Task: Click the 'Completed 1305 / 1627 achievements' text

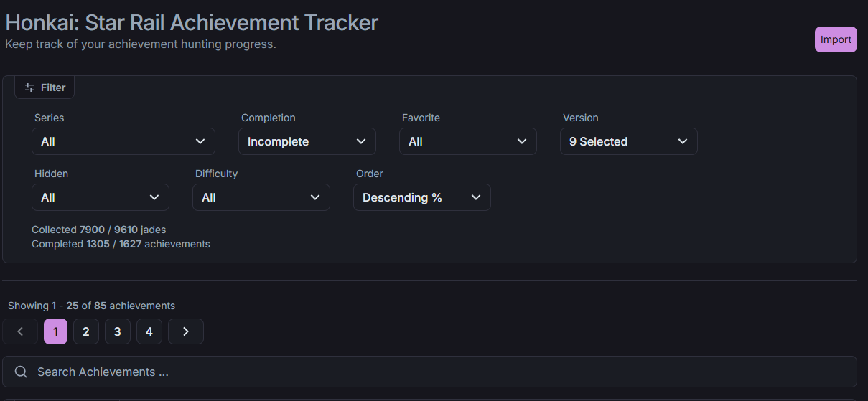Action: coord(121,244)
